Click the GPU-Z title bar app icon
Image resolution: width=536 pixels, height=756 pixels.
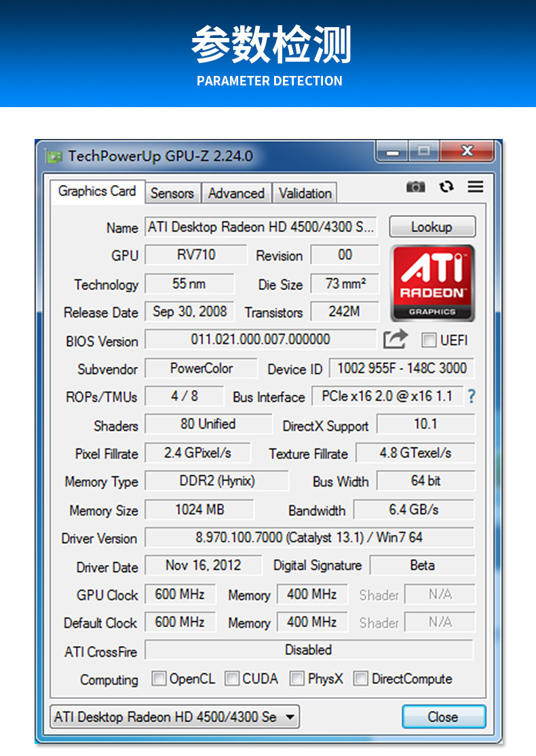(x=54, y=156)
